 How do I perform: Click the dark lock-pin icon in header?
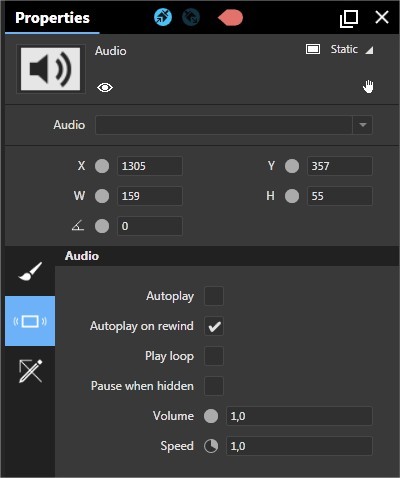tap(191, 17)
